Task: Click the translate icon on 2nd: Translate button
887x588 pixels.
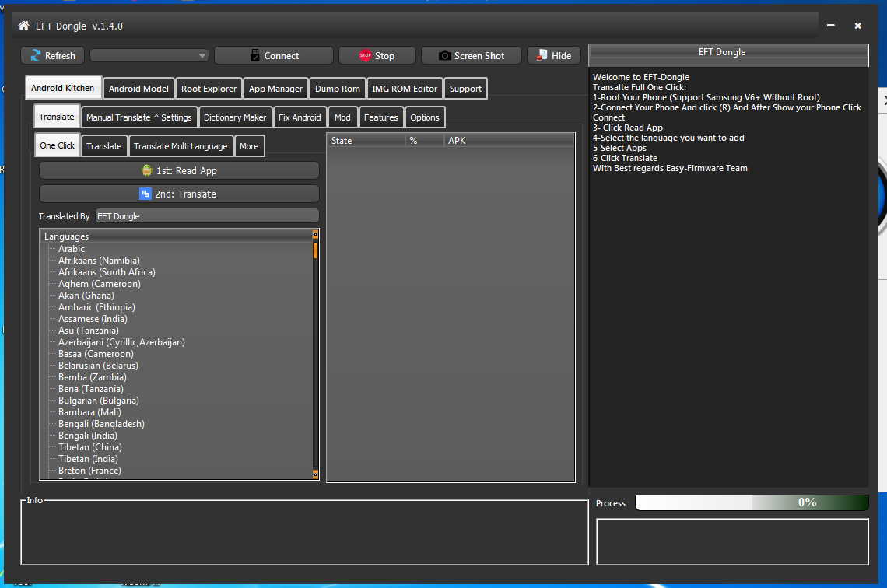Action: click(145, 193)
